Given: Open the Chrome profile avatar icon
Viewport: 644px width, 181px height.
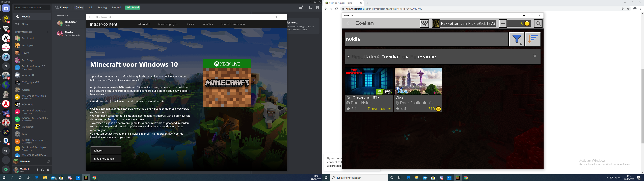Looking at the screenshot, I should [x=635, y=9].
